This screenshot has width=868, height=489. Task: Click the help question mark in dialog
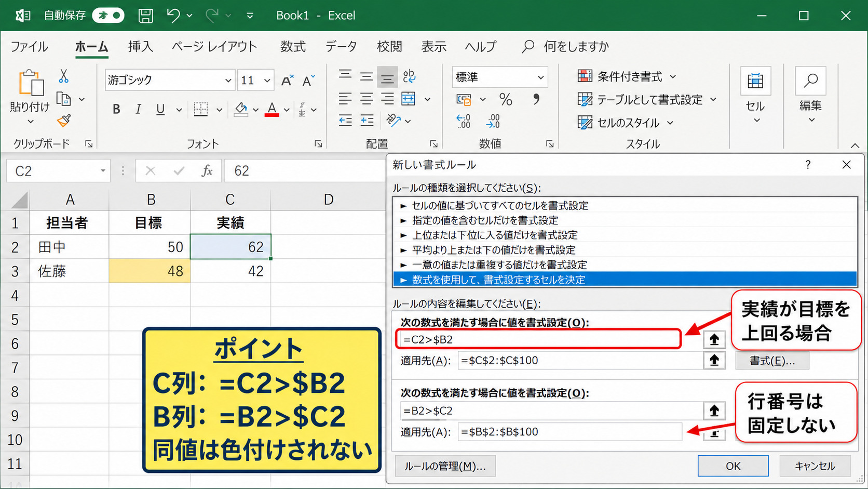click(x=808, y=165)
